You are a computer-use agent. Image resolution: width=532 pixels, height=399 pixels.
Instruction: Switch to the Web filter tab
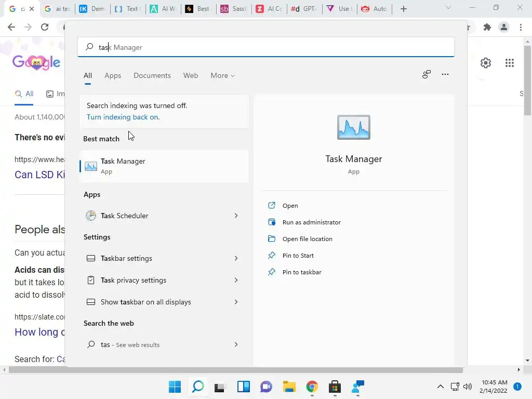coord(190,75)
